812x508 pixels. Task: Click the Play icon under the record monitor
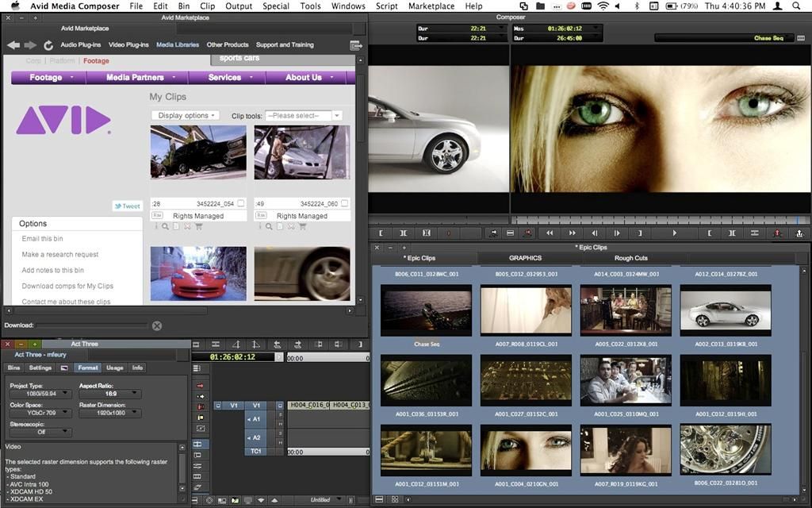point(674,233)
